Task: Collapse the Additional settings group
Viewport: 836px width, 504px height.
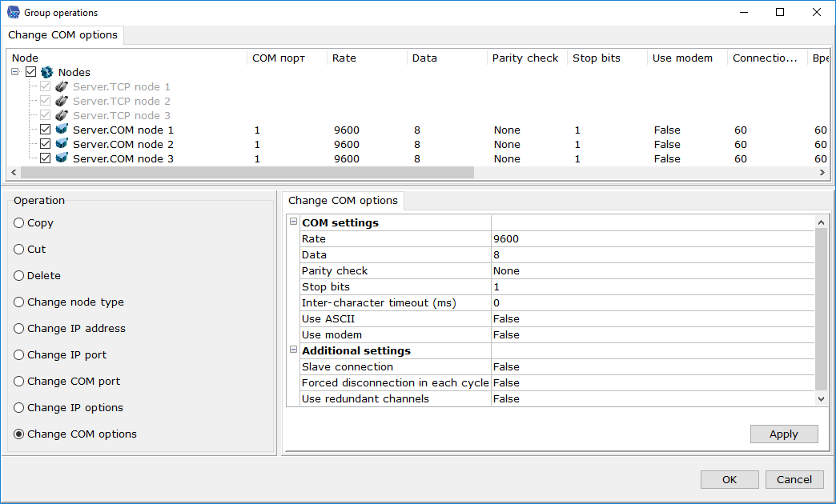Action: [x=293, y=350]
